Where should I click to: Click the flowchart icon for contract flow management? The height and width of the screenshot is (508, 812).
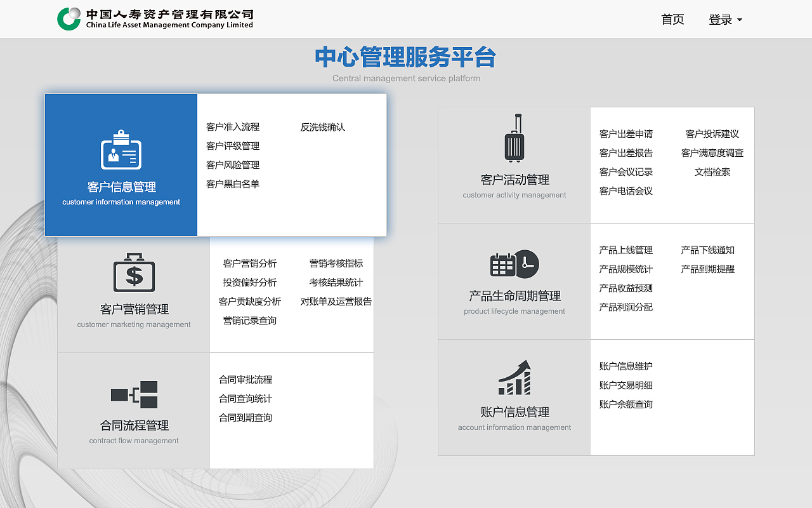[x=133, y=395]
